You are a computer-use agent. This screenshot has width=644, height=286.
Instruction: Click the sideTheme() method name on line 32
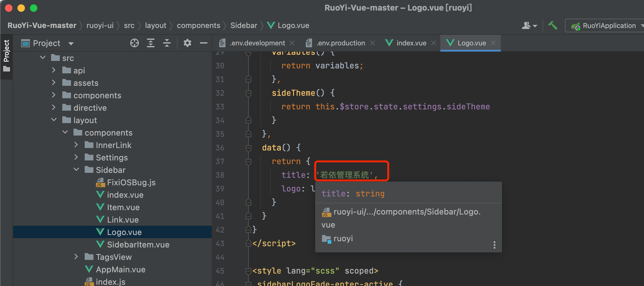pos(293,93)
